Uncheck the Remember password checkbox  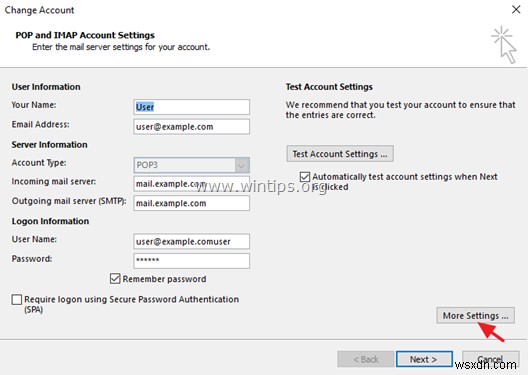pyautogui.click(x=115, y=279)
